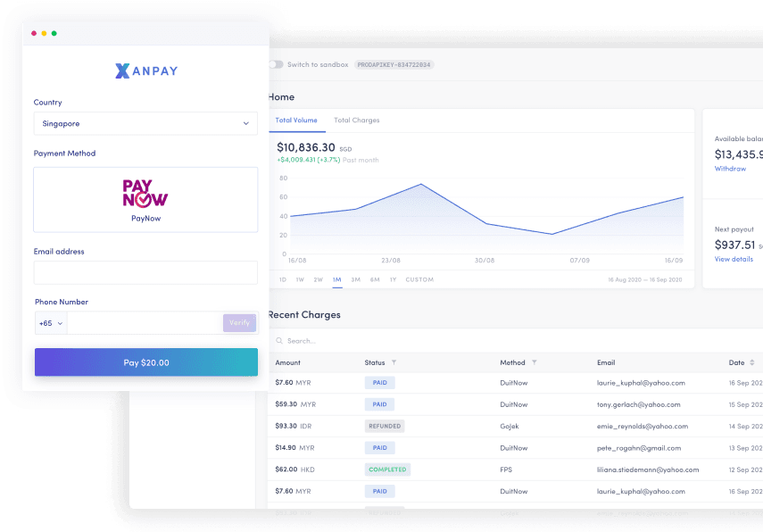The height and width of the screenshot is (532, 763).
Task: Expand the +65 phone country code dropdown
Action: tap(51, 323)
